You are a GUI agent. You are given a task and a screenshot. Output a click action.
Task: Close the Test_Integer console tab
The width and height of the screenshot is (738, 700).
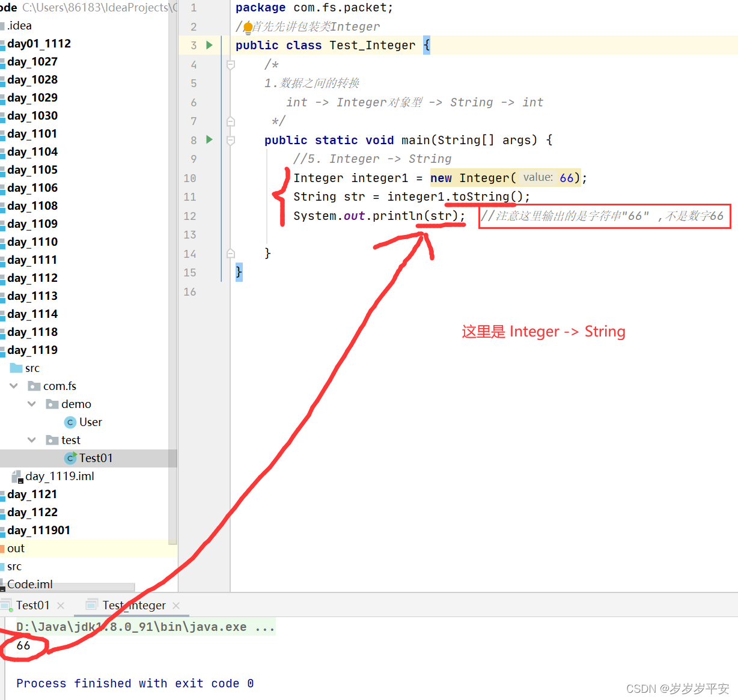click(175, 605)
